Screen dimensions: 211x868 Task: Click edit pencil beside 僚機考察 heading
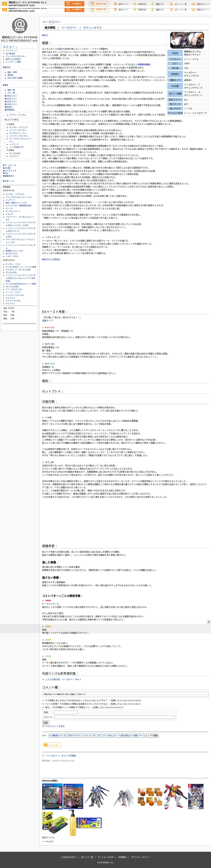click(57, 546)
